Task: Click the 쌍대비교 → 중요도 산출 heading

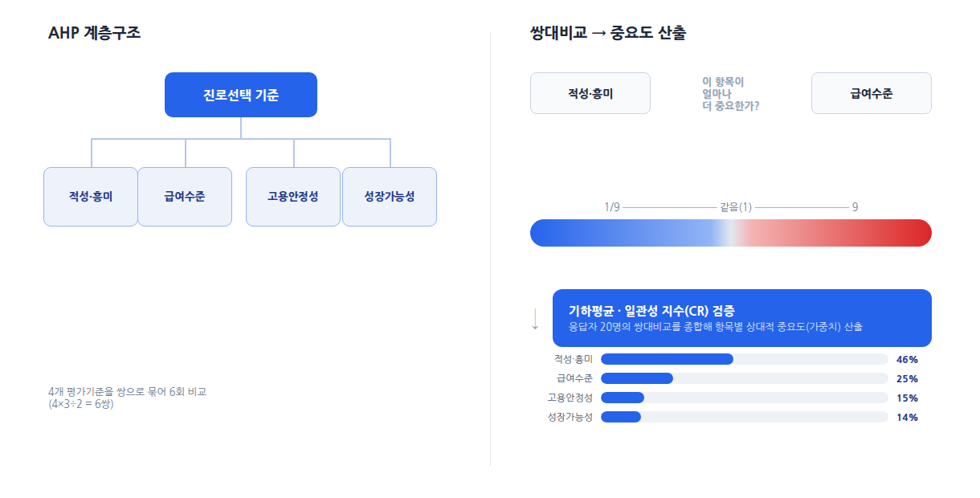Action: point(608,33)
